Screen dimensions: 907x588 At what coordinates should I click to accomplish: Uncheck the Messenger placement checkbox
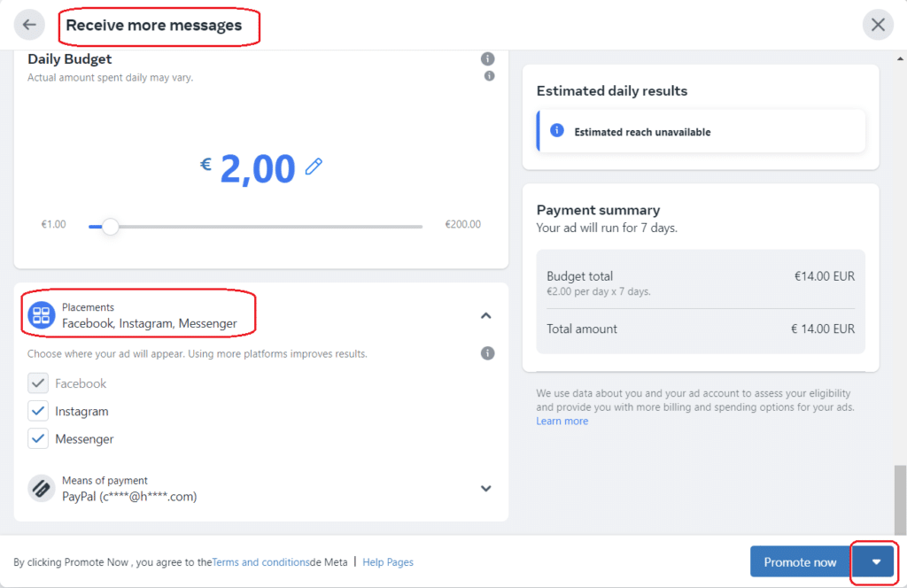point(38,439)
